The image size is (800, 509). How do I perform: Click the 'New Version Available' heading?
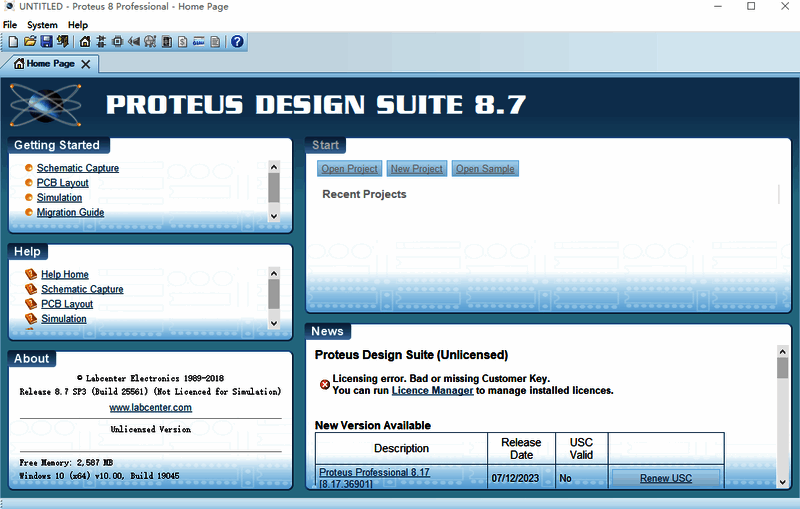pyautogui.click(x=373, y=425)
